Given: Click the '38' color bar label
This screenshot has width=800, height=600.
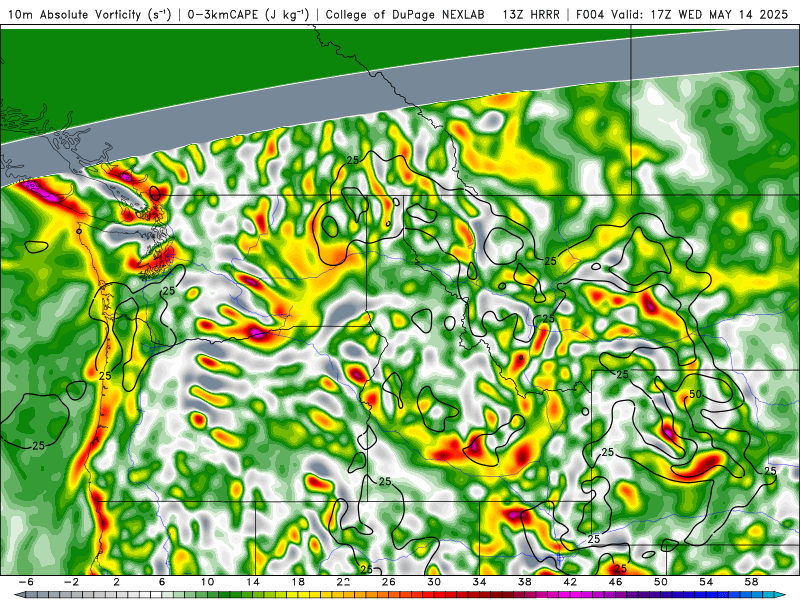Looking at the screenshot, I should coord(524,582).
